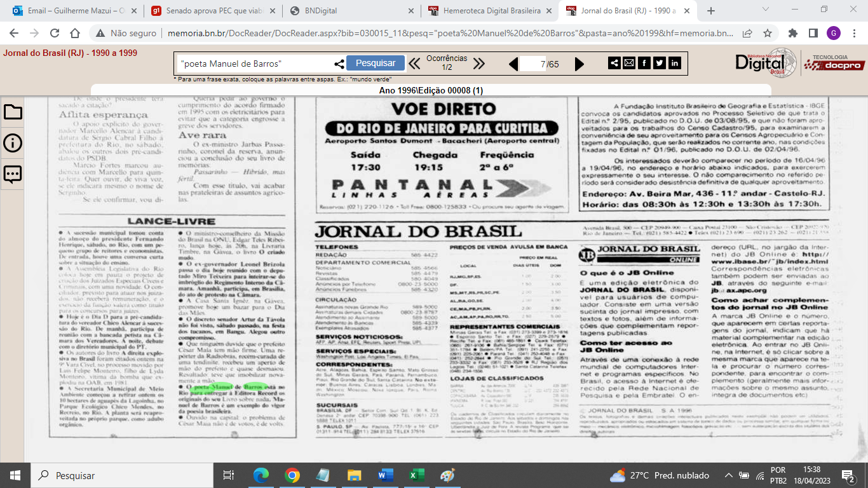
Task: Send document by email icon
Action: (x=629, y=63)
